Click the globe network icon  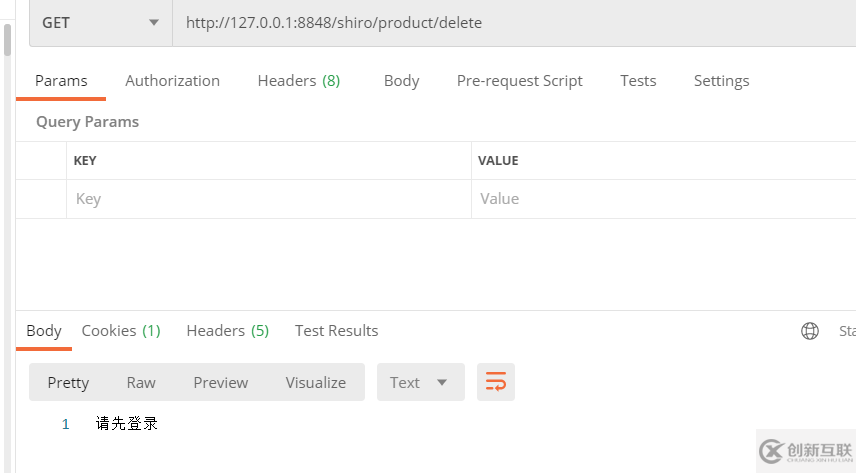coord(810,331)
